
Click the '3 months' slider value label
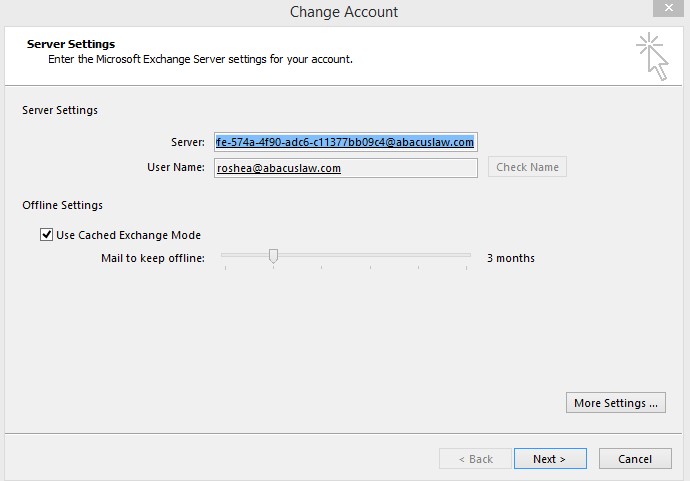click(x=510, y=258)
